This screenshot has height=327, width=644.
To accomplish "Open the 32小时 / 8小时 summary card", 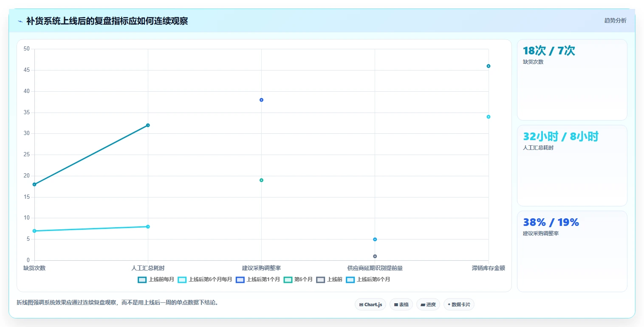I will point(572,166).
